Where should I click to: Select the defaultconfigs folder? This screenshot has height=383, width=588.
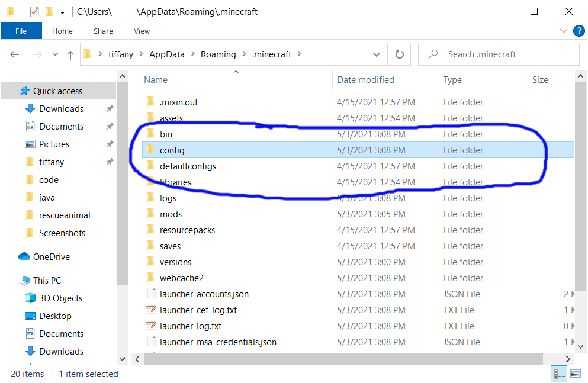coord(188,166)
